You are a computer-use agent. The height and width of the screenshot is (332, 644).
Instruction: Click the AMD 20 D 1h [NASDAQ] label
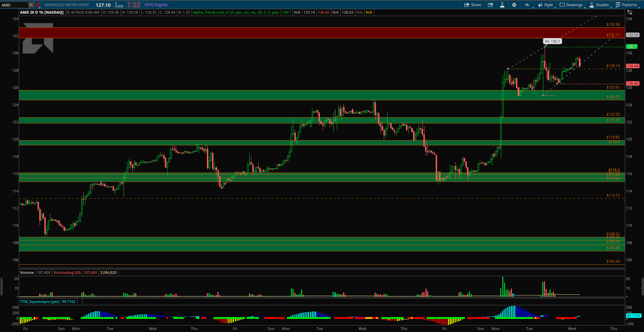[x=42, y=12]
